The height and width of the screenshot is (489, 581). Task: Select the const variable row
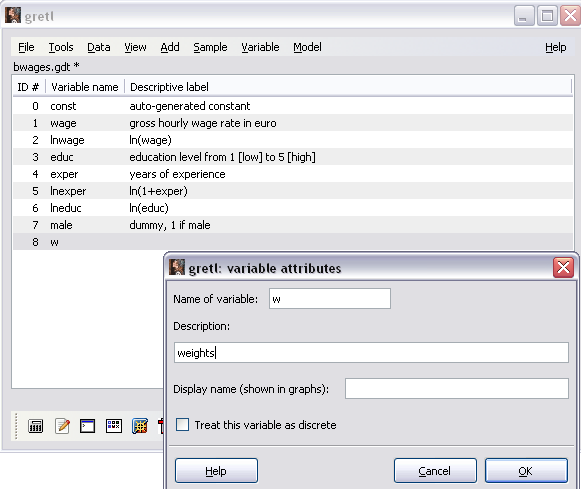coord(293,106)
